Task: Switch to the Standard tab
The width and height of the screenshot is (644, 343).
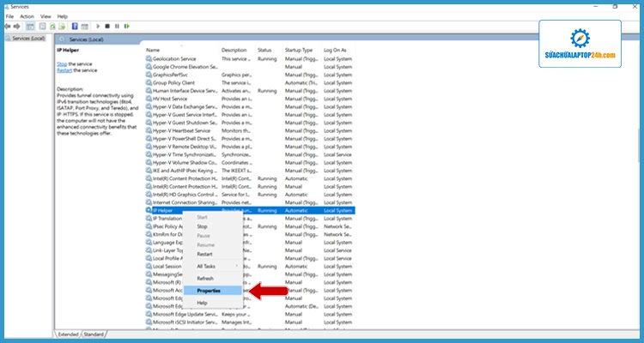Action: (94, 334)
